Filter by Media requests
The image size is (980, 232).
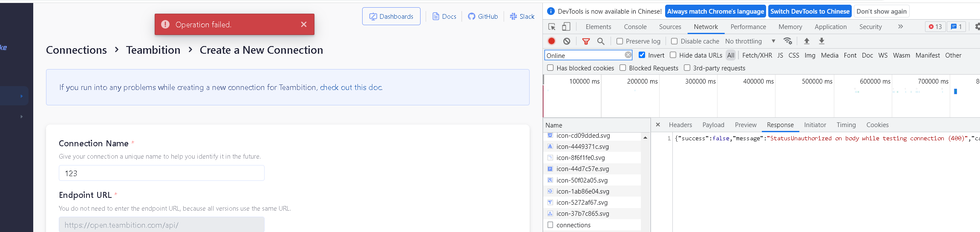[x=830, y=55]
